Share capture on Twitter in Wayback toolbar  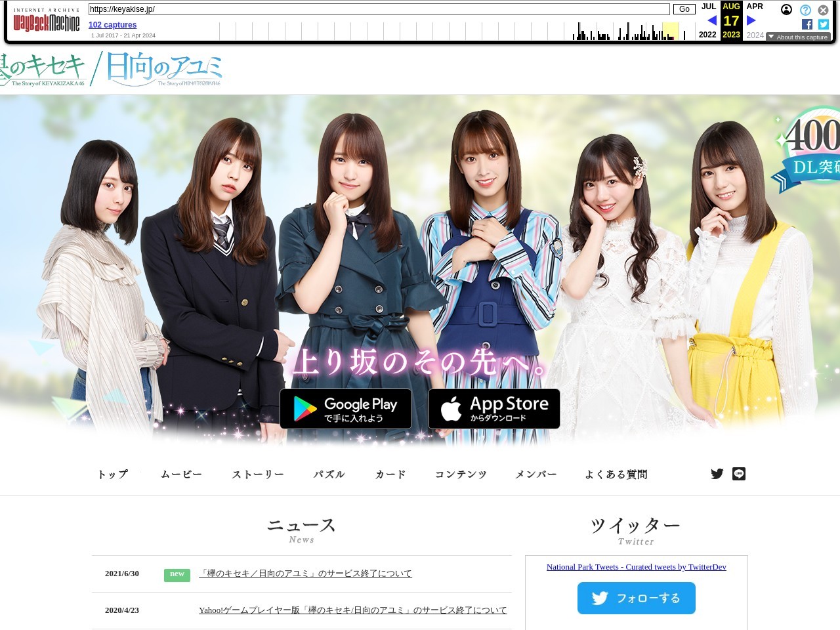pyautogui.click(x=824, y=24)
